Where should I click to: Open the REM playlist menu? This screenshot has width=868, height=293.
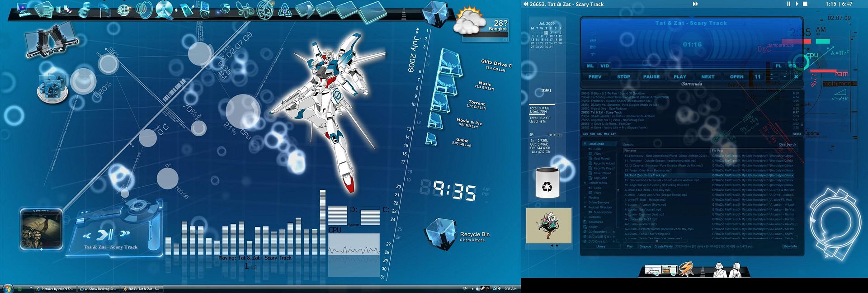click(x=592, y=134)
